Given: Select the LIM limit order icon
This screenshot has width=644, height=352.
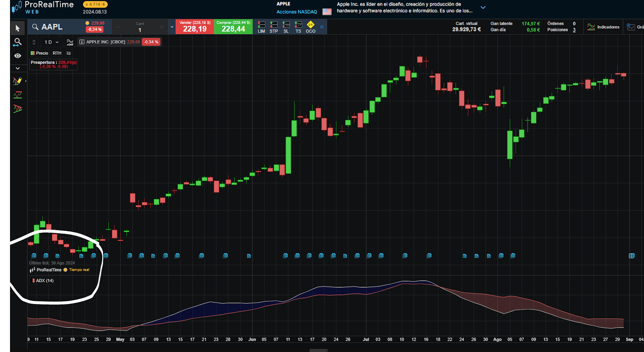Looking at the screenshot, I should click(x=261, y=27).
